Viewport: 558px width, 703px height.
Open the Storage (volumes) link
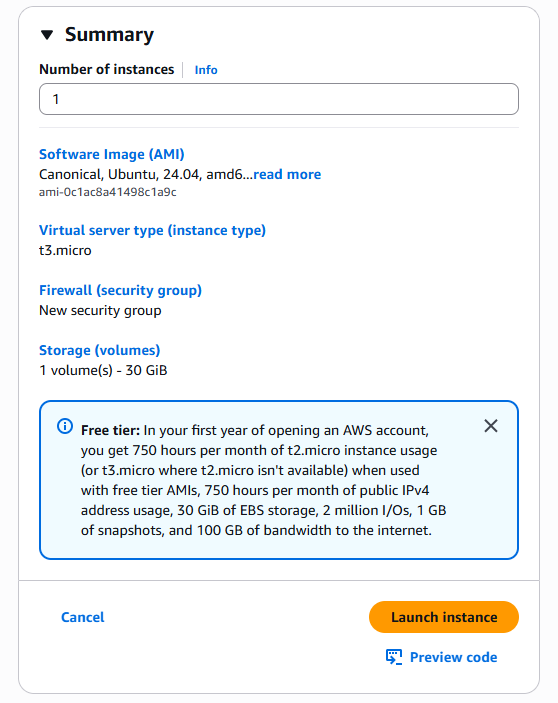point(99,351)
